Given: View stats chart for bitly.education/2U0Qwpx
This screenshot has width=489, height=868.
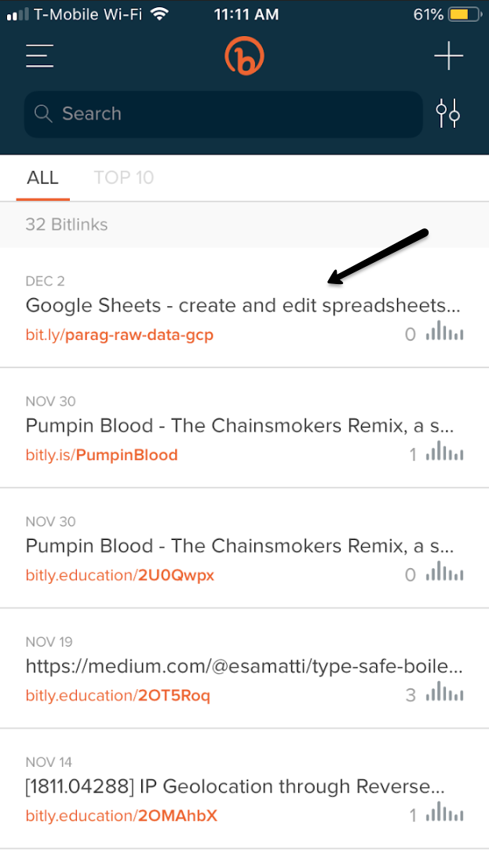Looking at the screenshot, I should click(445, 571).
